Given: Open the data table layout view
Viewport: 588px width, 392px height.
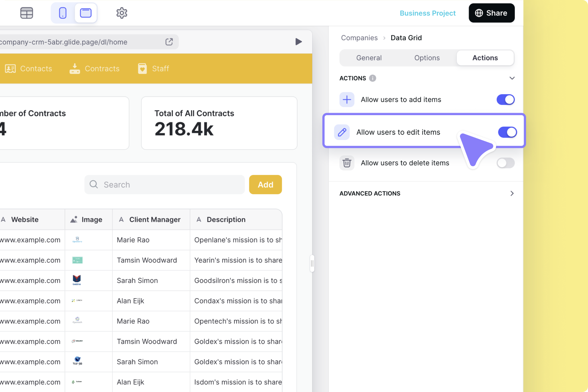Looking at the screenshot, I should pyautogui.click(x=27, y=13).
